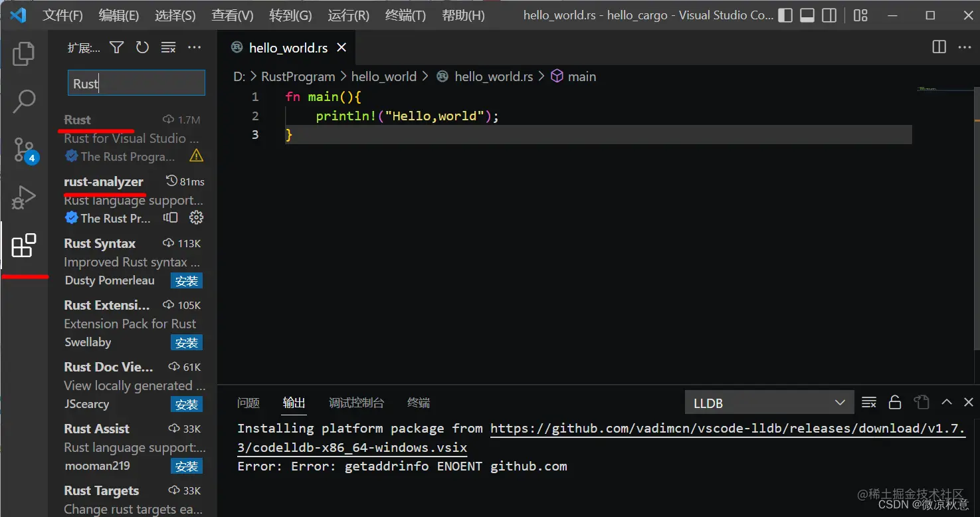Install the Rust Doc Viewer by JScearcy
Viewport: 980px width, 517px height.
click(x=187, y=405)
